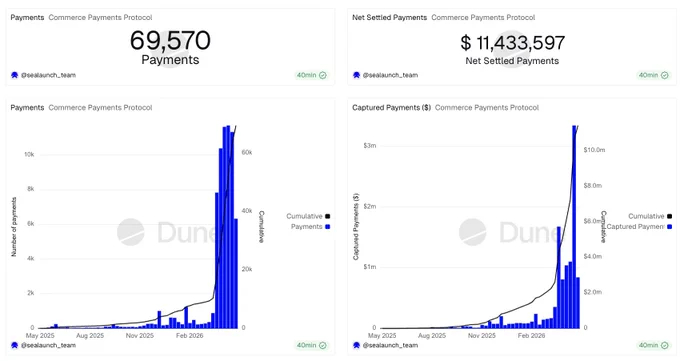Image resolution: width=680 pixels, height=361 pixels.
Task: Click the Aug 2025 axis label in Captured Payments chart
Action: (x=432, y=335)
